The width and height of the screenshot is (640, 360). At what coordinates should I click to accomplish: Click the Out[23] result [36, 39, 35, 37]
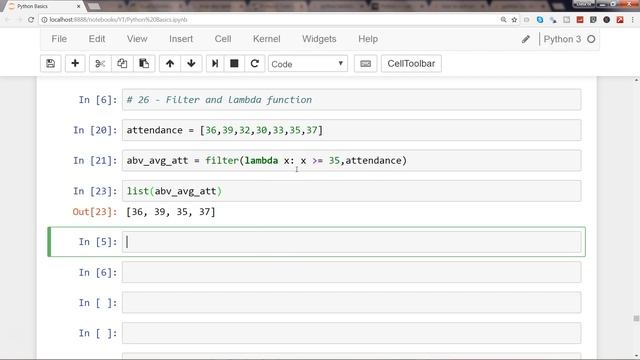click(171, 212)
